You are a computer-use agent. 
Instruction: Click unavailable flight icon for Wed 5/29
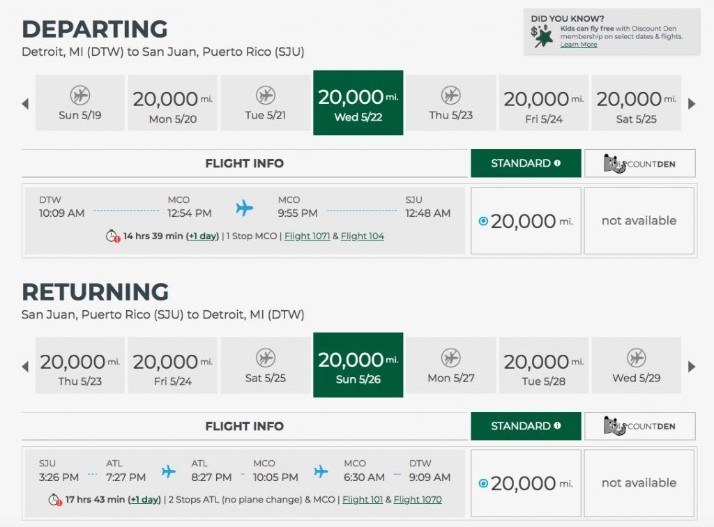coord(636,358)
